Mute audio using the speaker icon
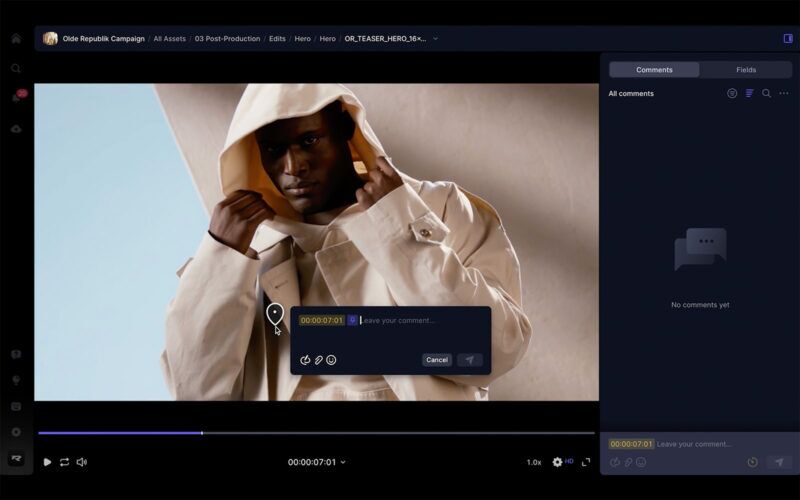The width and height of the screenshot is (800, 500). click(x=82, y=462)
